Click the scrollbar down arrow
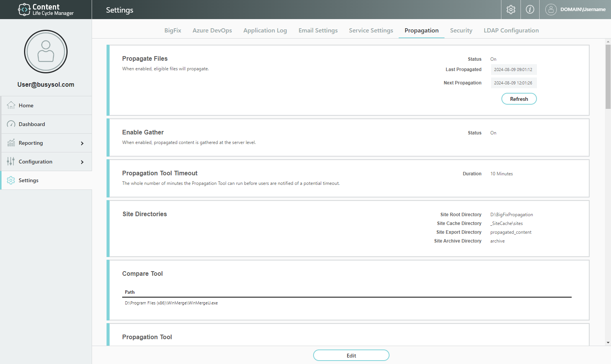Image resolution: width=611 pixels, height=364 pixels. (x=608, y=343)
